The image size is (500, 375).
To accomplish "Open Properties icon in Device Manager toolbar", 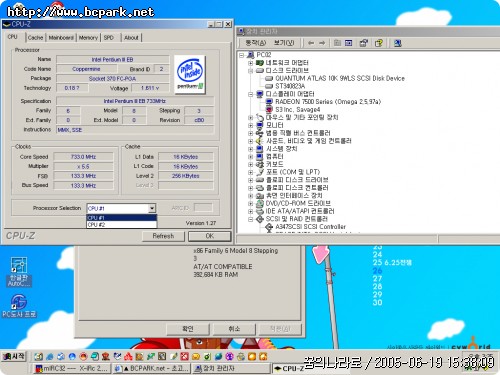I will [x=364, y=43].
